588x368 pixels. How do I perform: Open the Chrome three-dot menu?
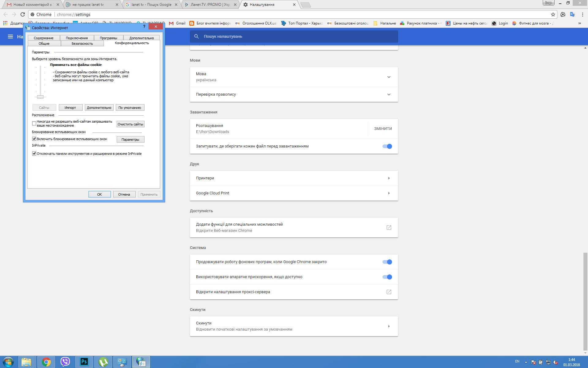click(582, 14)
